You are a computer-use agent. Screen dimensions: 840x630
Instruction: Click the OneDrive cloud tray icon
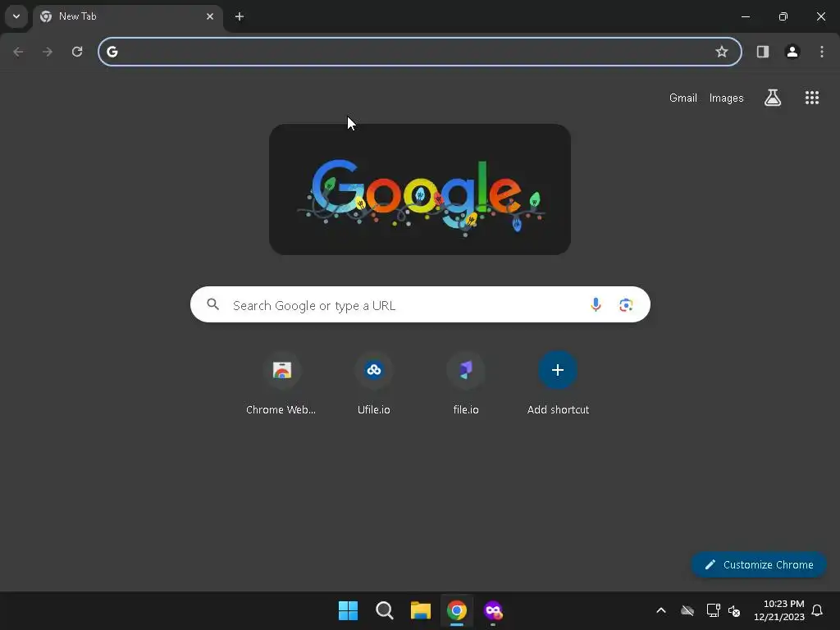[687, 610]
